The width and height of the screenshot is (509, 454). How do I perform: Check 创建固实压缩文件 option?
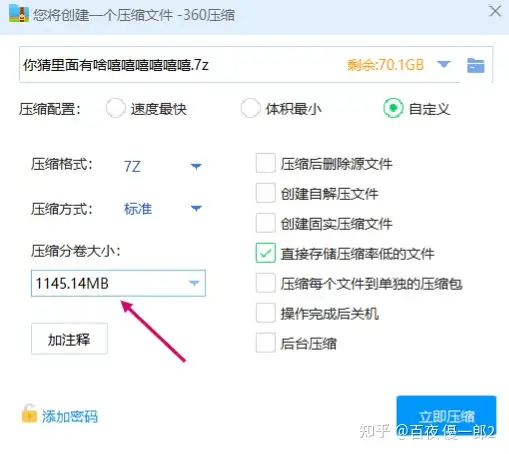(266, 223)
